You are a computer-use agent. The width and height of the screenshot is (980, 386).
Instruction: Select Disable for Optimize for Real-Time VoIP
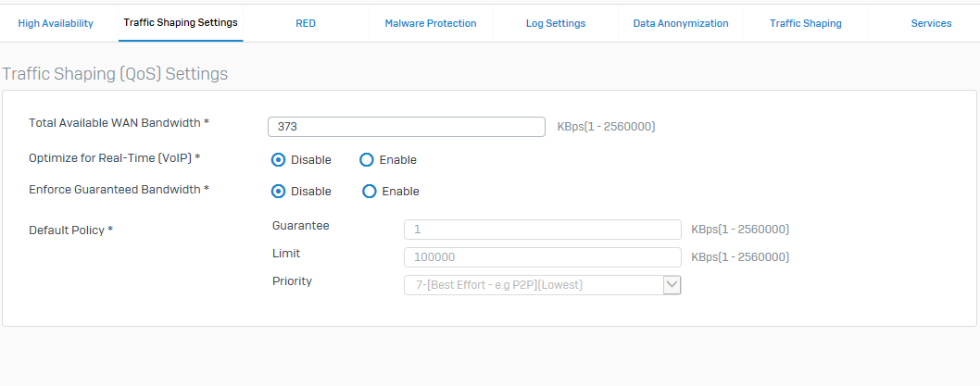(278, 160)
